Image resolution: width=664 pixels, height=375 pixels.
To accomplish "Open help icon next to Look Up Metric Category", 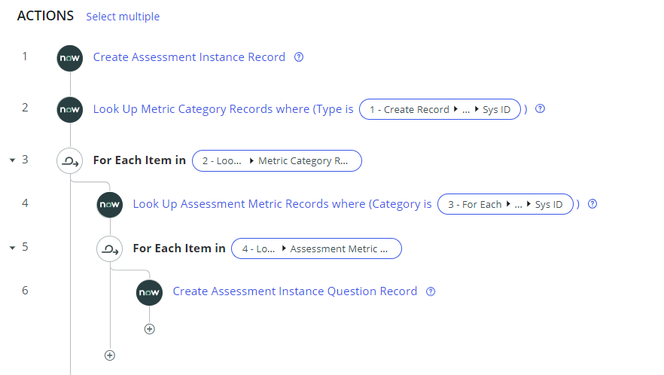I will pos(540,109).
